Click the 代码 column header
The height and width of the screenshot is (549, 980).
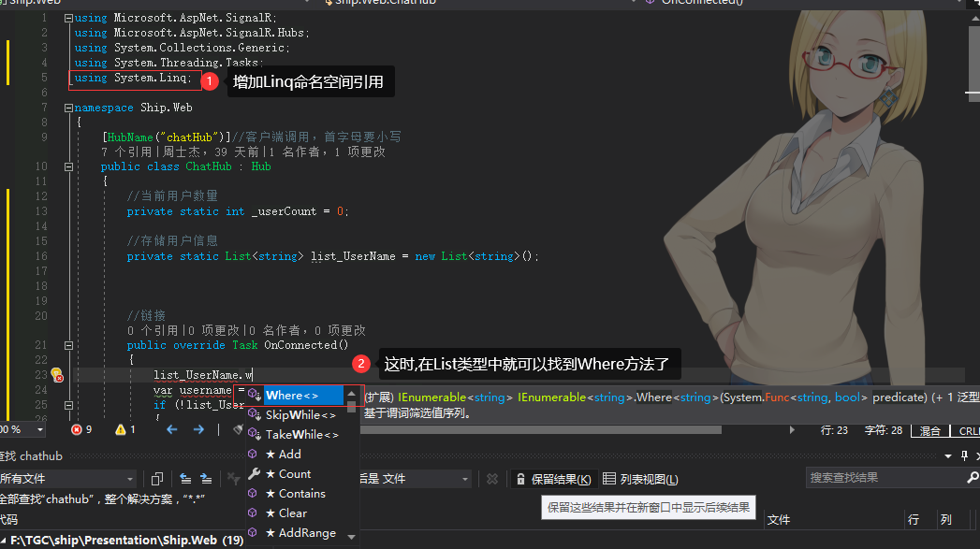point(8,520)
